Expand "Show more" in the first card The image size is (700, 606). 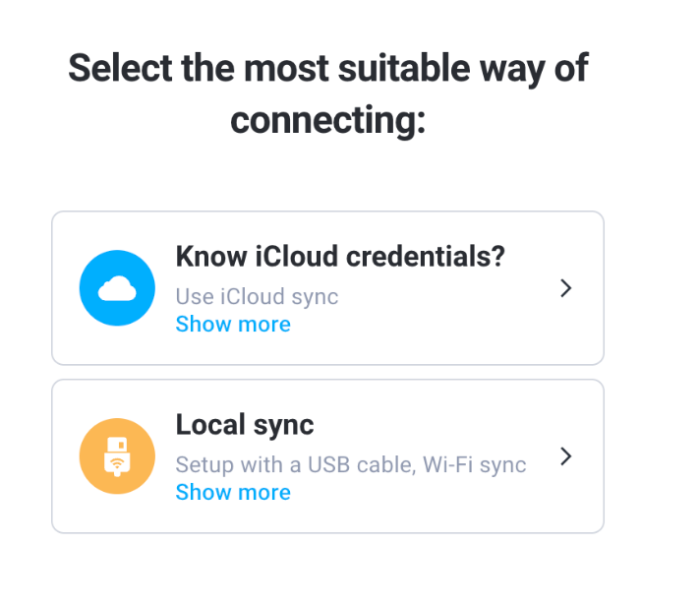tap(233, 325)
